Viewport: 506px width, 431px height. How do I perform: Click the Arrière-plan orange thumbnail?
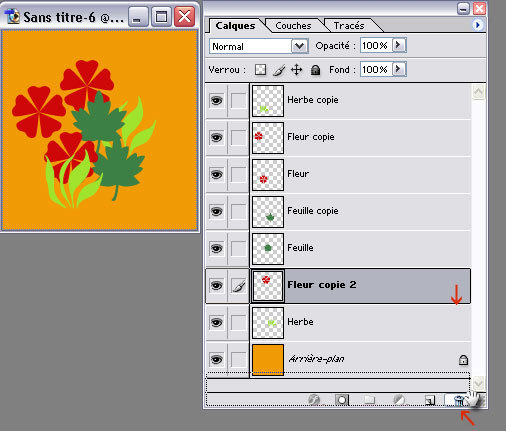[x=268, y=359]
